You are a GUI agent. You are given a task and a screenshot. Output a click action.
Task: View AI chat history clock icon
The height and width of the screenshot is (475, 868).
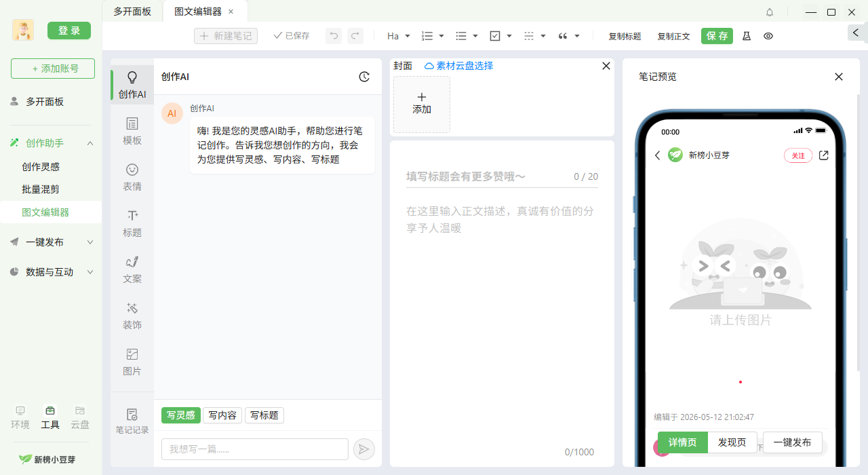[364, 77]
